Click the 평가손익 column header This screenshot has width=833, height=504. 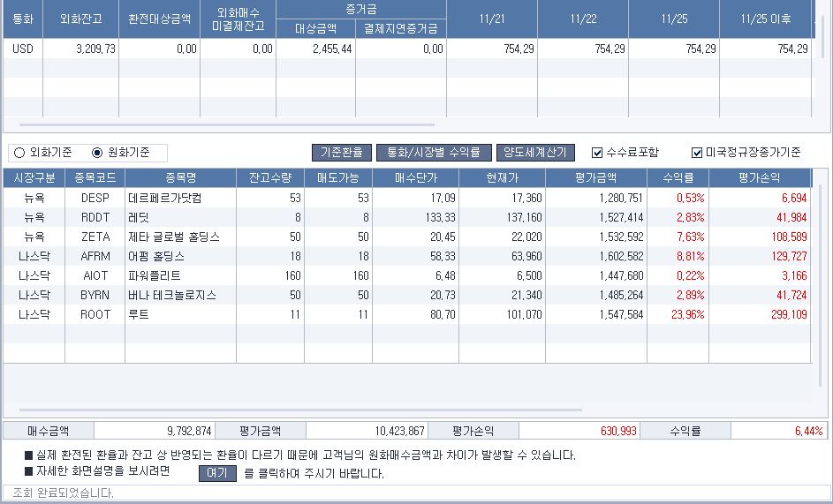pos(759,178)
